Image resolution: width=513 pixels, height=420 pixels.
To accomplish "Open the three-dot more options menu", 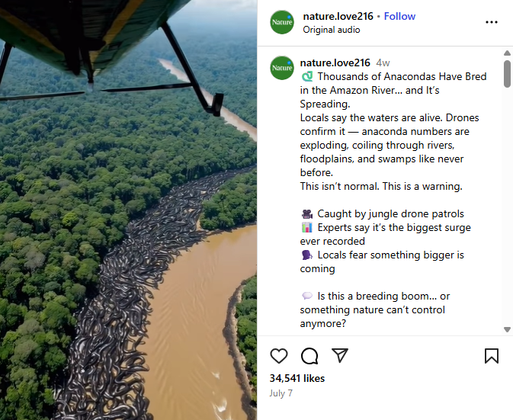I will click(x=492, y=22).
